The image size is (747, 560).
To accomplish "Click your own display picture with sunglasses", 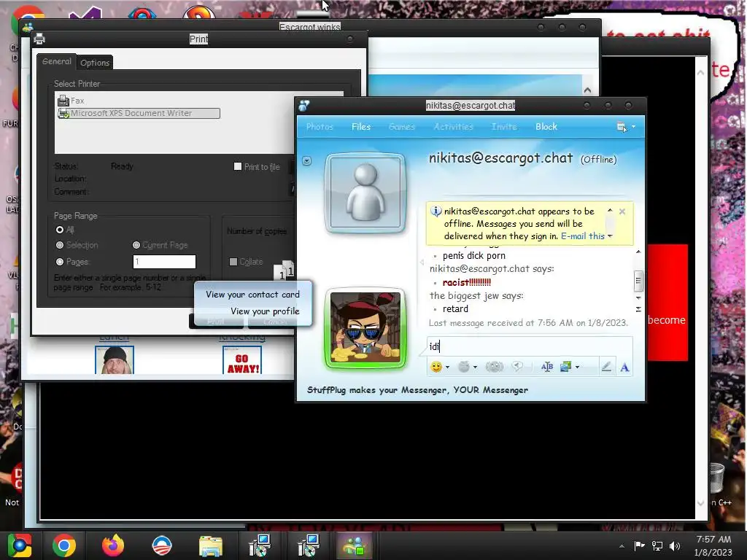I will [x=365, y=328].
